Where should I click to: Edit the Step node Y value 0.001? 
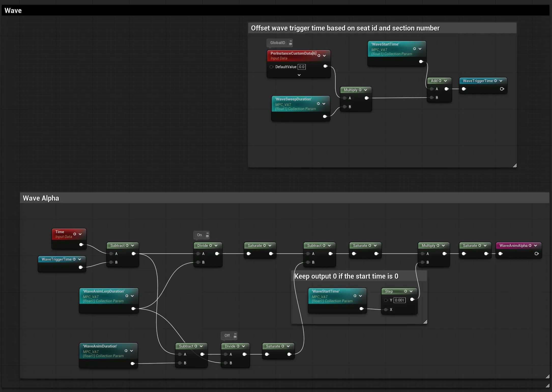point(400,300)
